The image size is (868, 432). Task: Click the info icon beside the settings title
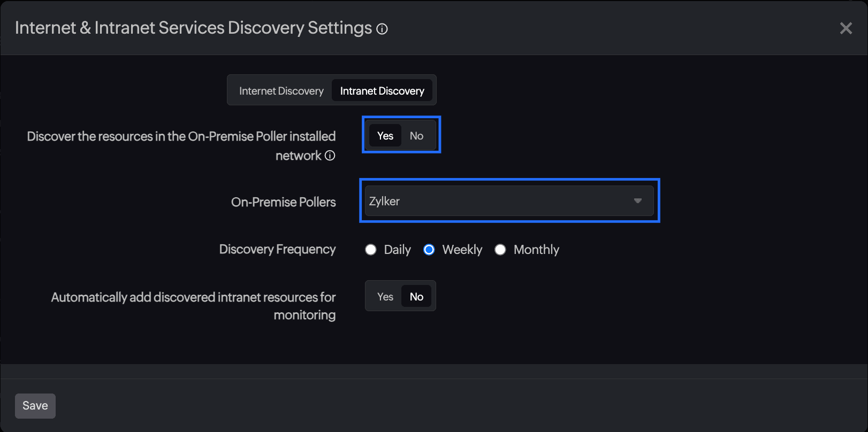(382, 29)
